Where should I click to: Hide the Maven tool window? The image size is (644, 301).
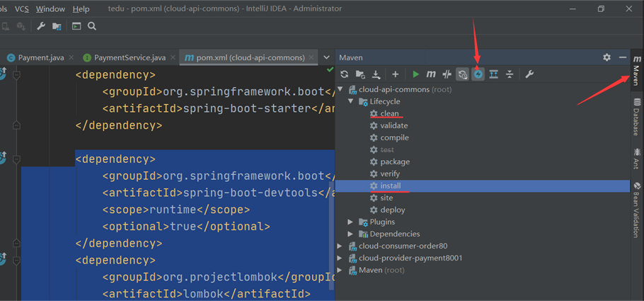623,57
